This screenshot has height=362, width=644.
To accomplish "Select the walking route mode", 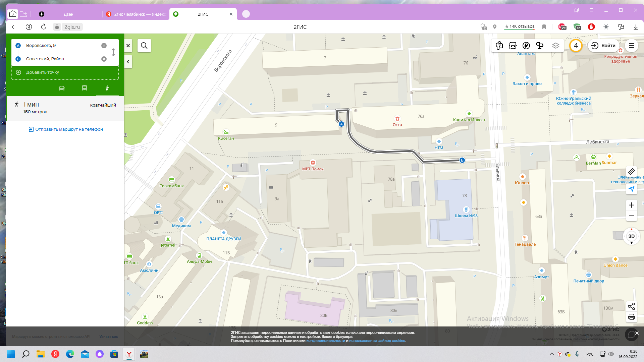I will 107,88.
